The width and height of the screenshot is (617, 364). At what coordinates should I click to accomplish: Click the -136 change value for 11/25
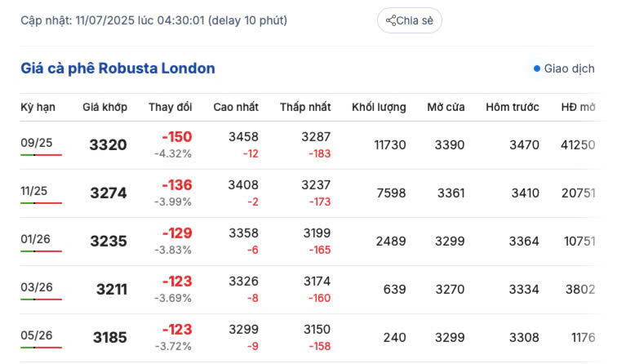[176, 185]
